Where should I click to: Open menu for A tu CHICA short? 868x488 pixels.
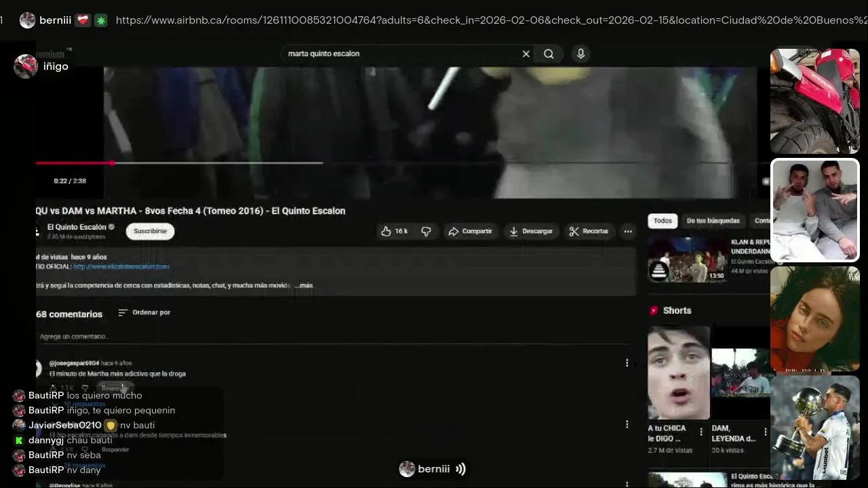703,432
